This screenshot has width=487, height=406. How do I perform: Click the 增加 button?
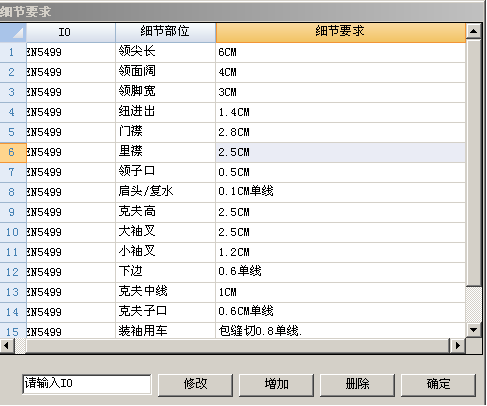pos(276,385)
